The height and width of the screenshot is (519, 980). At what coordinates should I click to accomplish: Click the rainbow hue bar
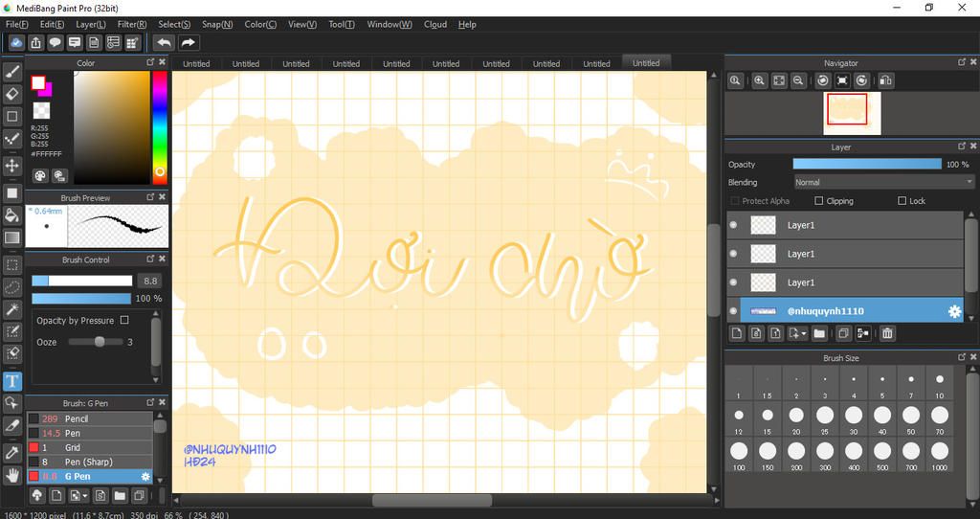coord(160,127)
